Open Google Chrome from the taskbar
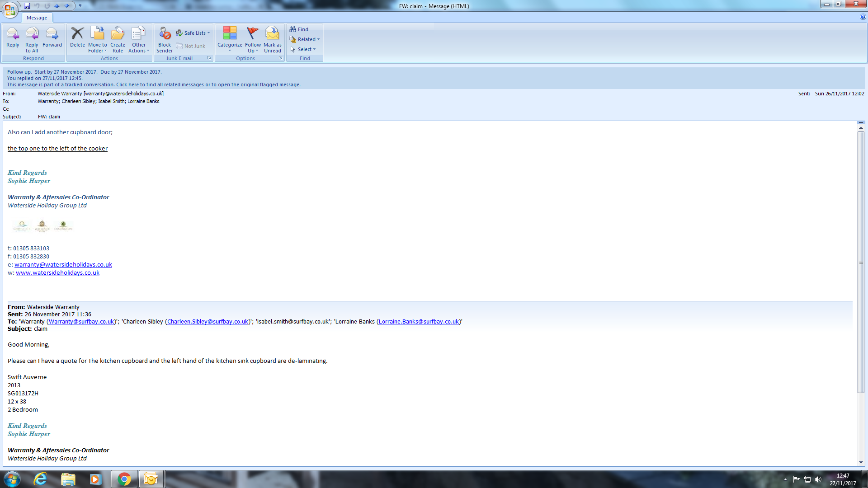The image size is (868, 488). point(124,479)
